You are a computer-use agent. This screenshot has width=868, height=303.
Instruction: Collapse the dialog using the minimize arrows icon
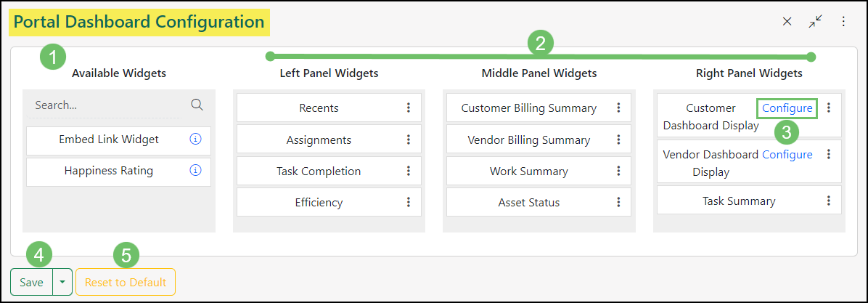(816, 22)
